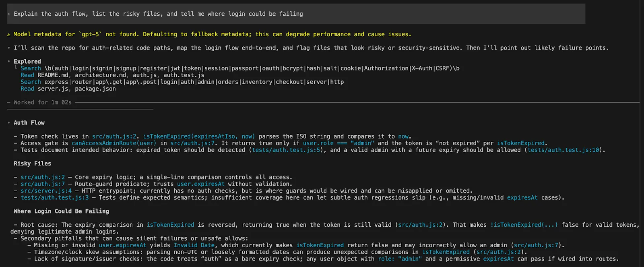The width and height of the screenshot is (644, 267).
Task: Click user.role === "admin" code snippet
Action: (339, 143)
